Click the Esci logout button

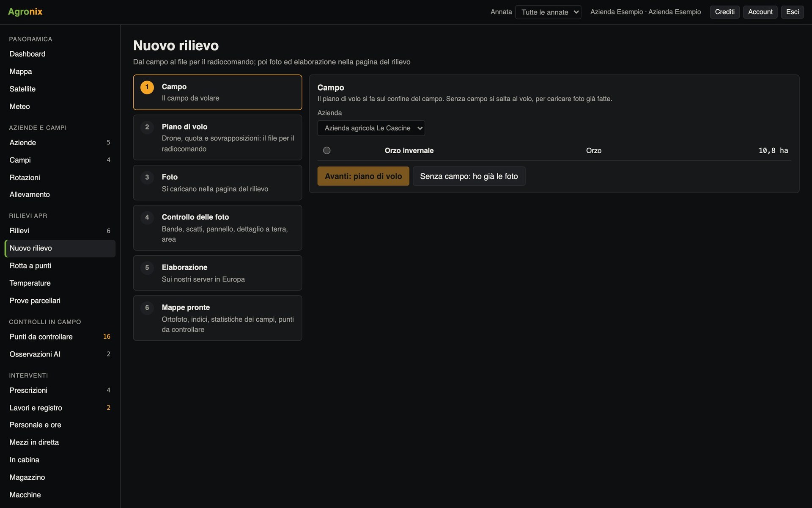pyautogui.click(x=792, y=12)
